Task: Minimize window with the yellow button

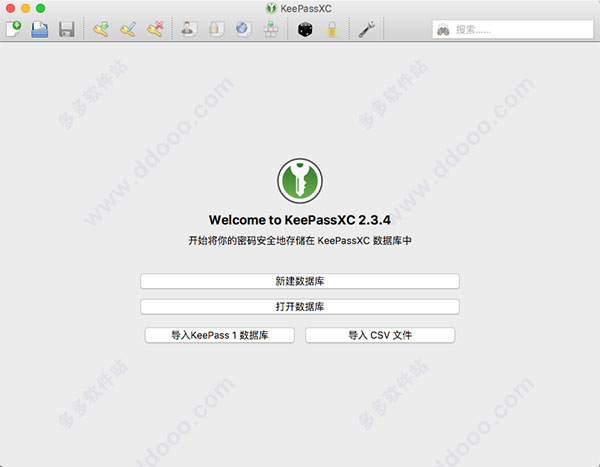Action: [x=25, y=8]
